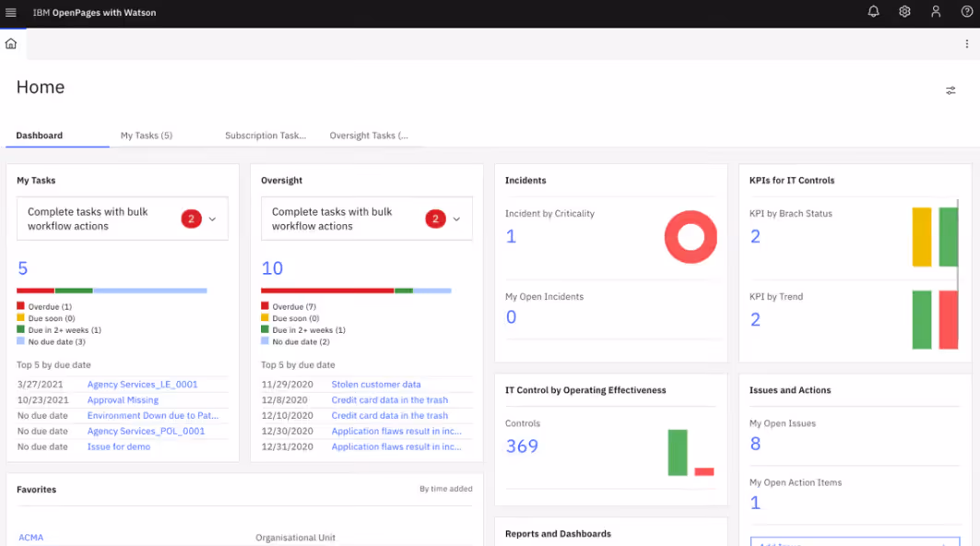The image size is (980, 546).
Task: Open Environment Down due to Pat... link
Action: [152, 415]
